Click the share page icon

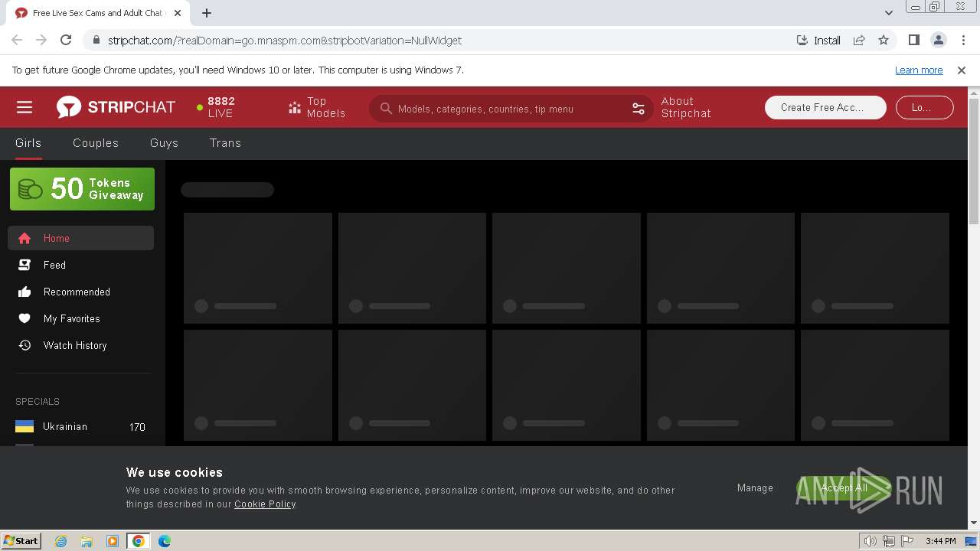[859, 41]
